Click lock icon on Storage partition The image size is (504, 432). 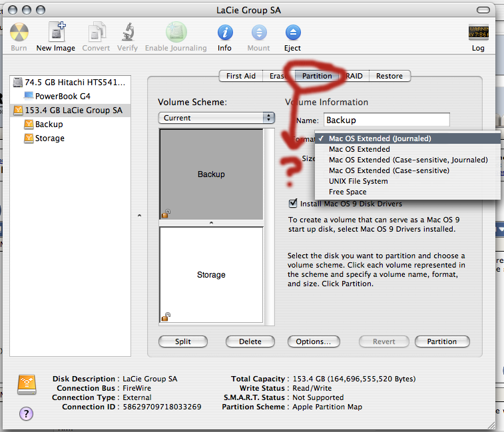(x=166, y=317)
